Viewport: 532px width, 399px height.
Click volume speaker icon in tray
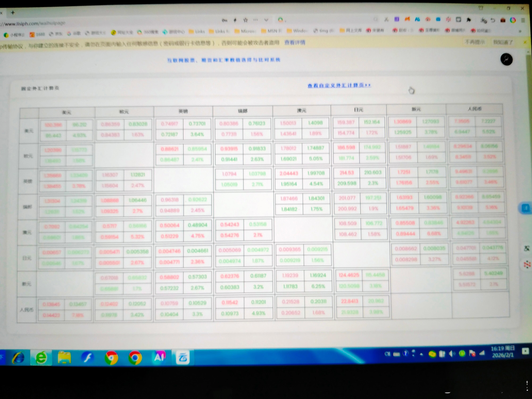452,354
